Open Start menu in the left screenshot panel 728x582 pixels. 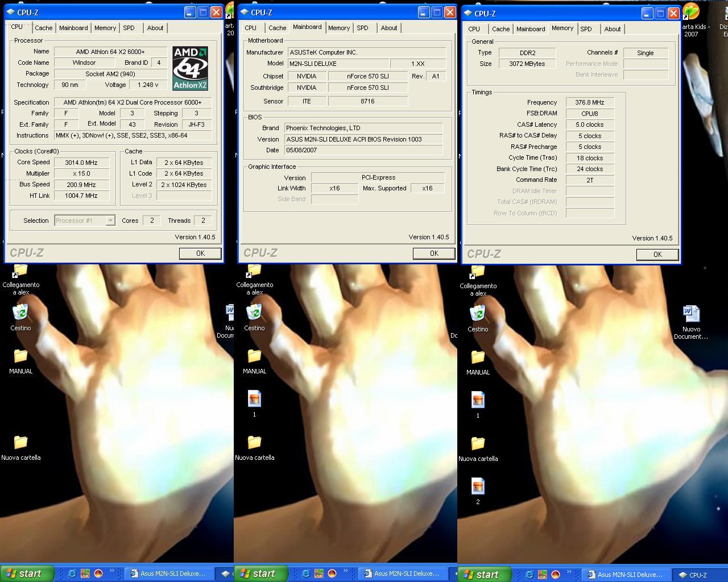coord(26,573)
